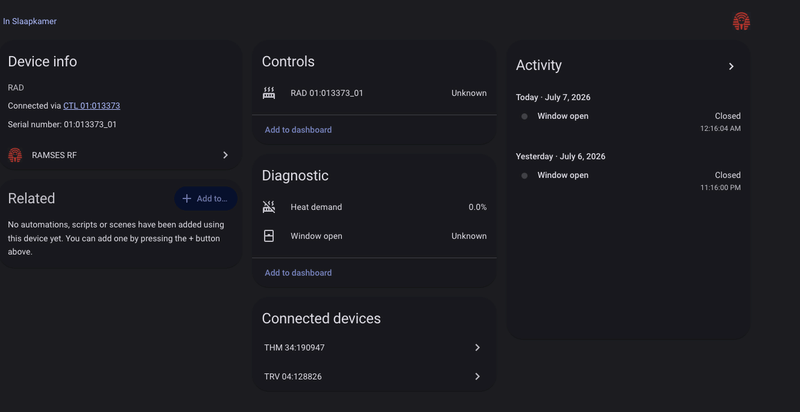
Task: Click the Serial number 01:013373_01 text
Action: point(62,124)
